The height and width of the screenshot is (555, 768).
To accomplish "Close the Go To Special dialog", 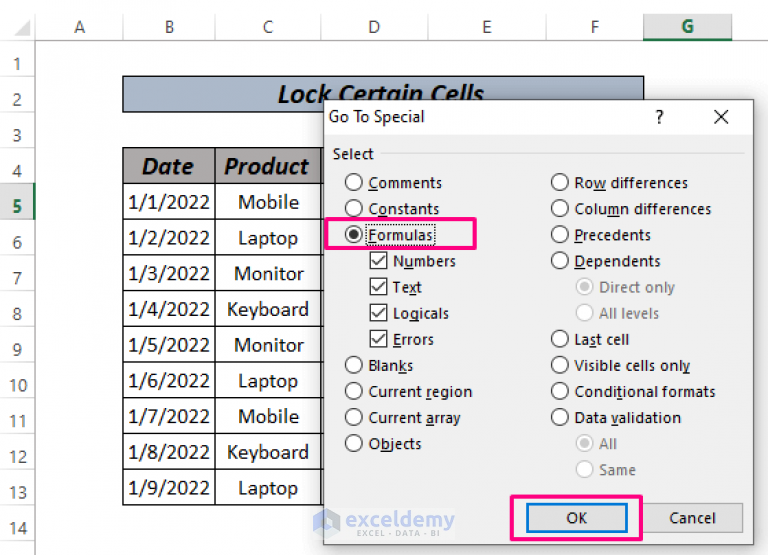I will 721,117.
